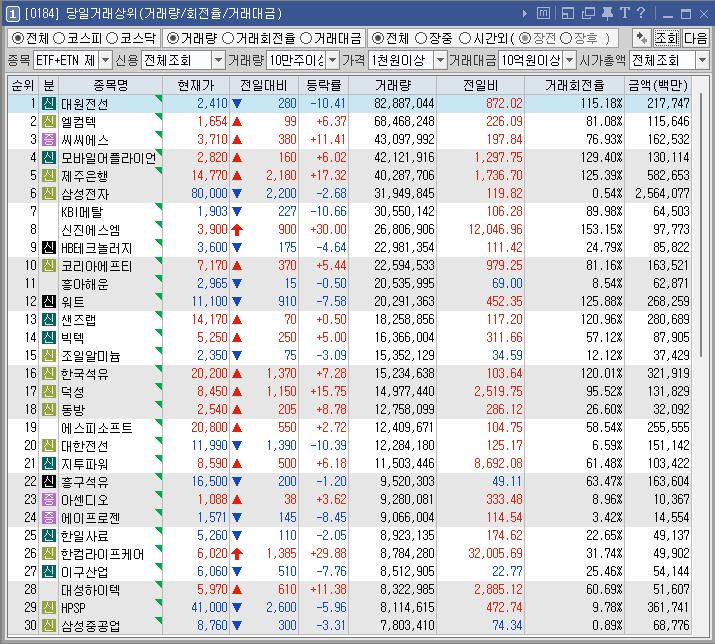
Task: Select the 거래량 radio button
Action: (x=172, y=38)
